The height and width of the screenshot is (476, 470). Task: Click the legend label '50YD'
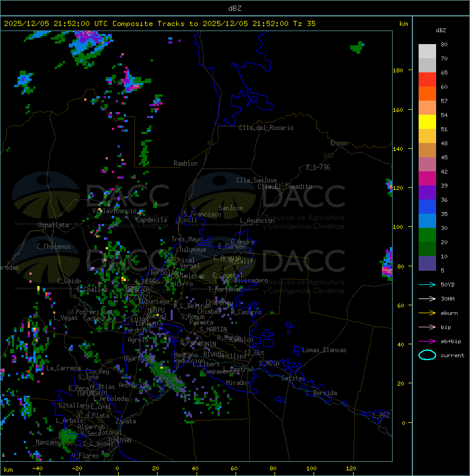tap(447, 284)
